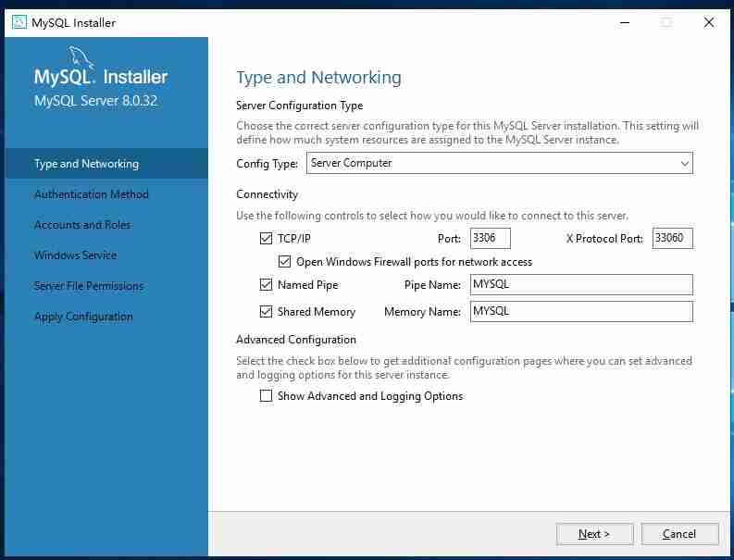Image resolution: width=734 pixels, height=560 pixels.
Task: Go to Authentication Method step
Action: 91,194
